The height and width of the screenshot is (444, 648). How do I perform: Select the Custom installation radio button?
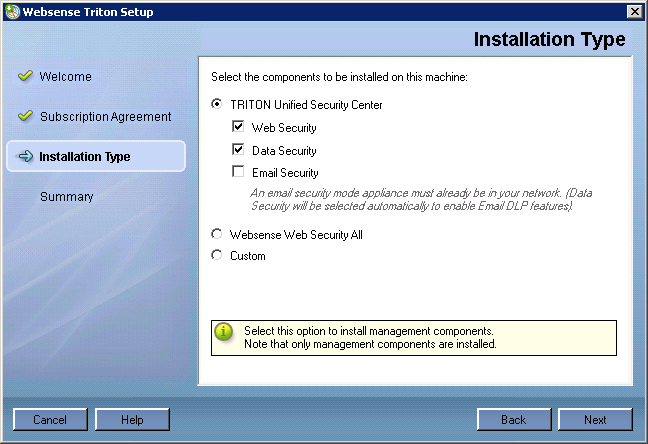(x=217, y=255)
